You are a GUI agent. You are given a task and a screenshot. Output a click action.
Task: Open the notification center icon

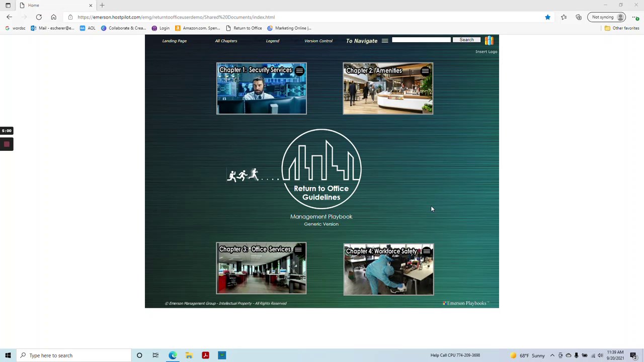click(634, 355)
